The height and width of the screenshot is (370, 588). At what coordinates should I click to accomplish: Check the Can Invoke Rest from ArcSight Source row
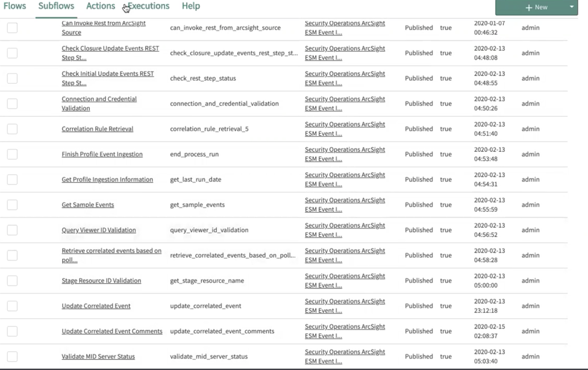(x=13, y=28)
